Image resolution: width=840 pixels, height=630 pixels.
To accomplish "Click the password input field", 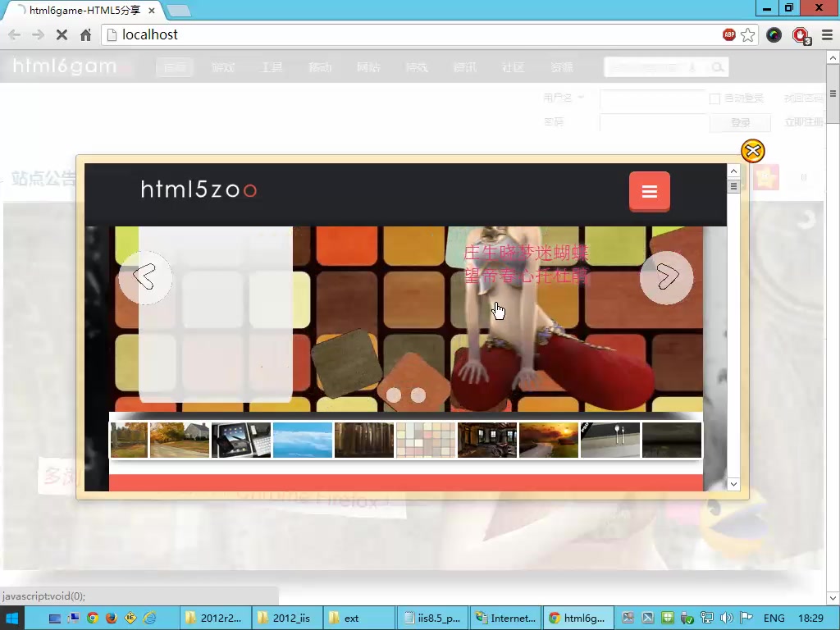I will tap(652, 123).
